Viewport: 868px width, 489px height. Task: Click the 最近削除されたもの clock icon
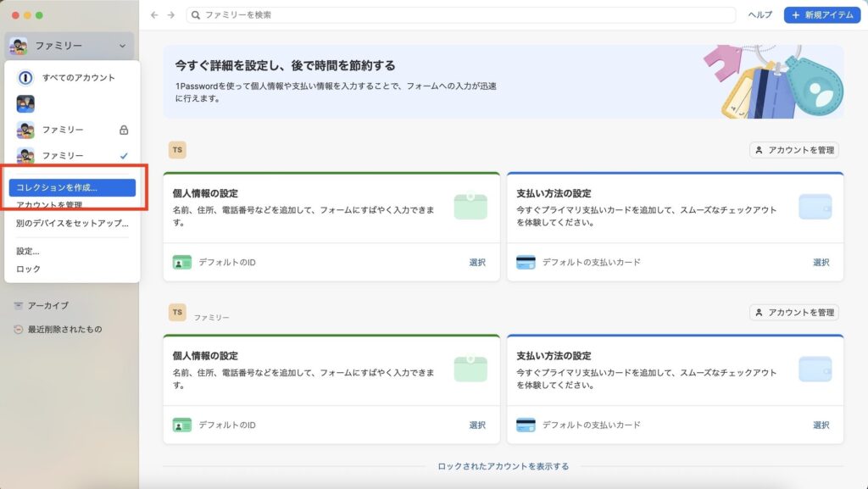click(x=19, y=330)
